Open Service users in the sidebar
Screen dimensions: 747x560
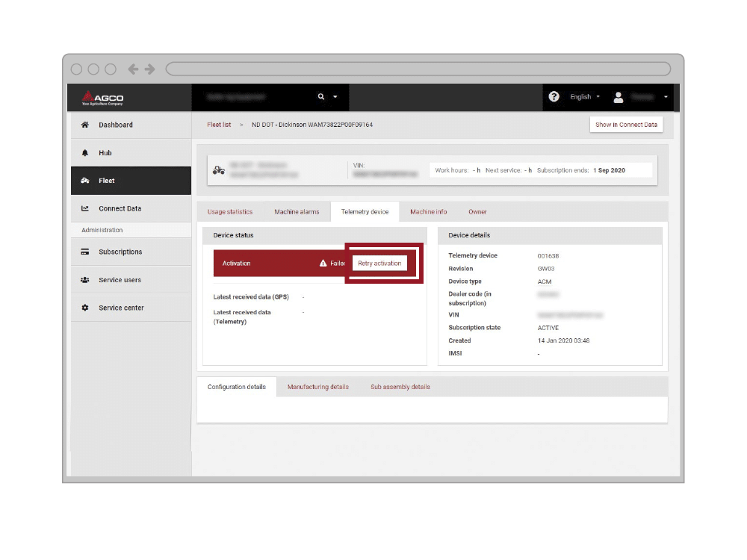pos(131,280)
